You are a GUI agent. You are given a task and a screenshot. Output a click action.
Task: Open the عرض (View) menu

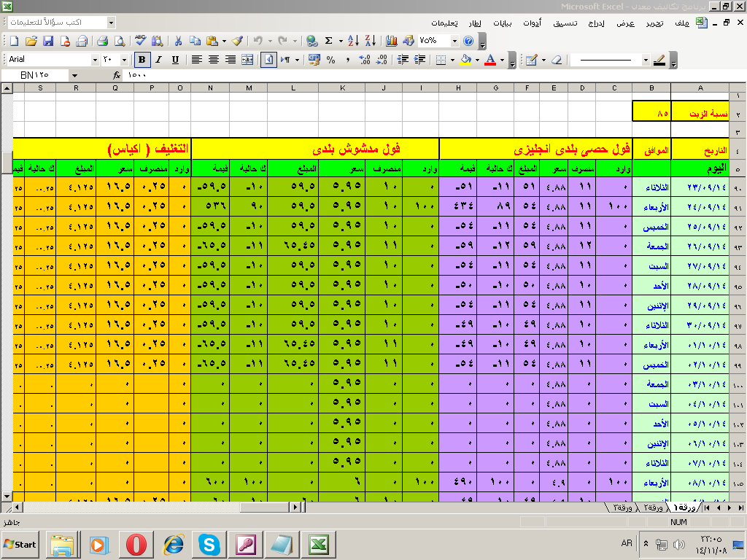click(x=625, y=23)
